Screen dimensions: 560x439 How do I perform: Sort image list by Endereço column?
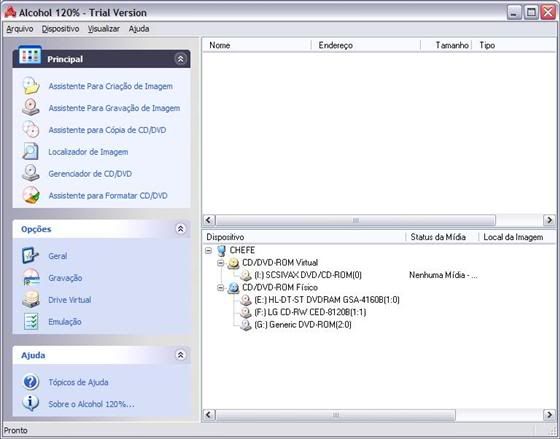366,45
